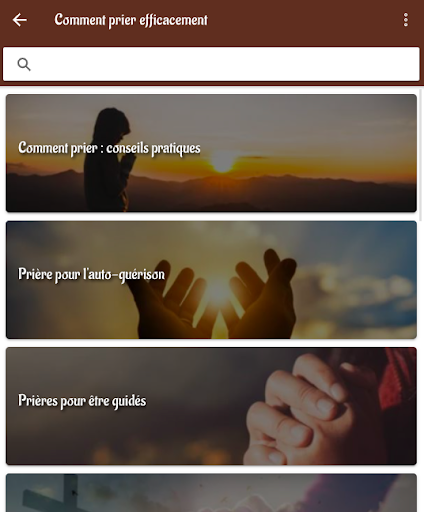Open 'Comment prier : conseils pratiques' card

click(x=211, y=153)
